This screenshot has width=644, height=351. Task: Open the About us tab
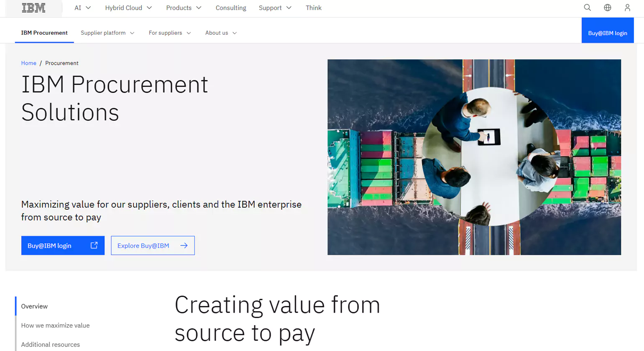point(221,33)
